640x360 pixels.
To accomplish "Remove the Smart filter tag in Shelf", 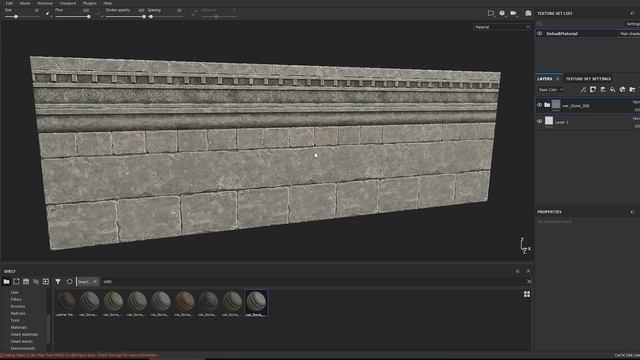I will tap(95, 282).
